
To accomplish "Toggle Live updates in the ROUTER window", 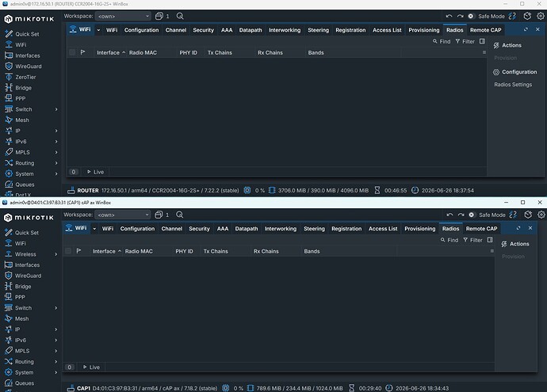I will [x=95, y=172].
